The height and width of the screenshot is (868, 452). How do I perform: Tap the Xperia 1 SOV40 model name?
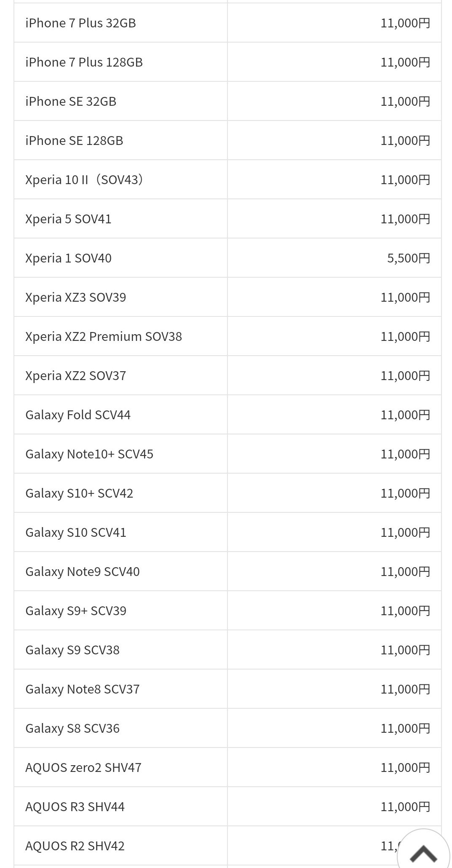[68, 258]
